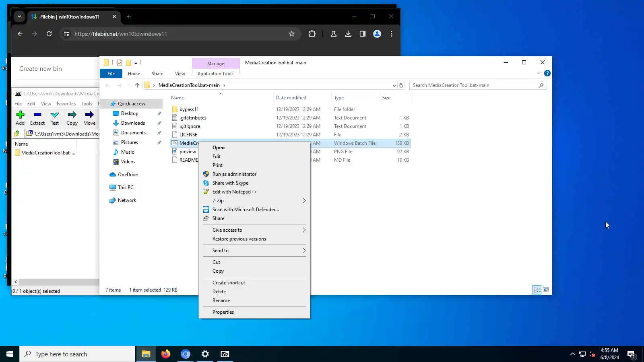Image resolution: width=644 pixels, height=362 pixels.
Task: Open Settings gear from the taskbar
Action: point(205,354)
